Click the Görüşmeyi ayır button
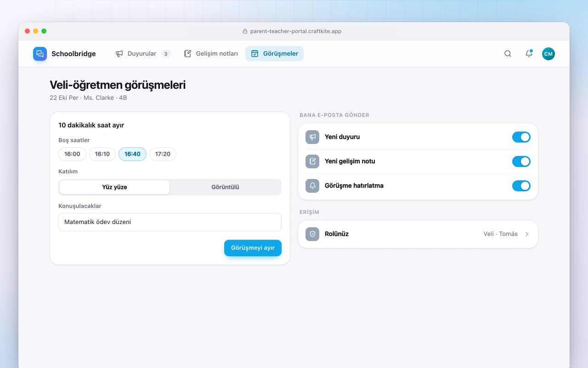588x368 pixels. [253, 248]
